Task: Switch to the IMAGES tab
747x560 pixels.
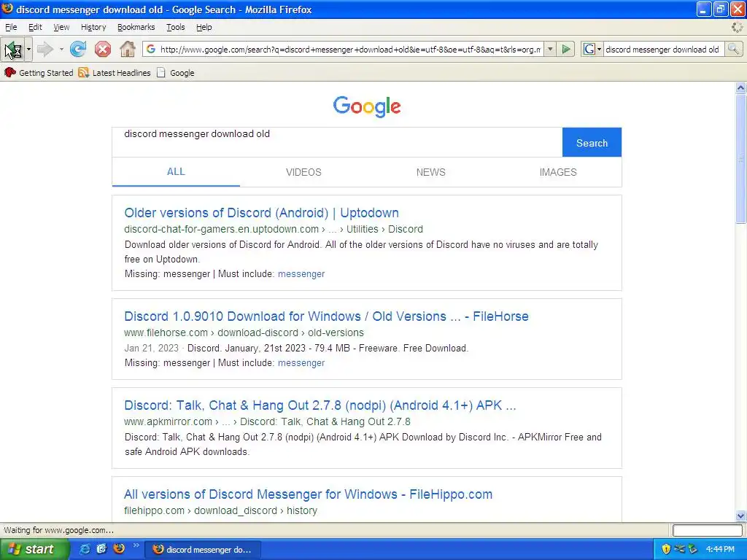Action: 558,172
